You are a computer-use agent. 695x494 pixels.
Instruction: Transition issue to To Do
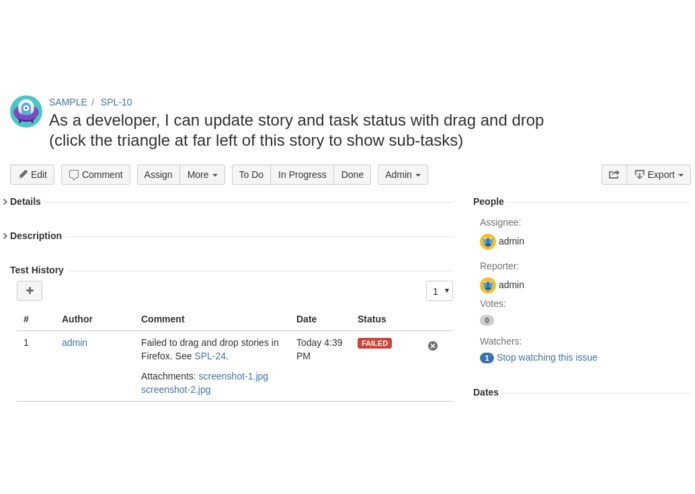251,175
